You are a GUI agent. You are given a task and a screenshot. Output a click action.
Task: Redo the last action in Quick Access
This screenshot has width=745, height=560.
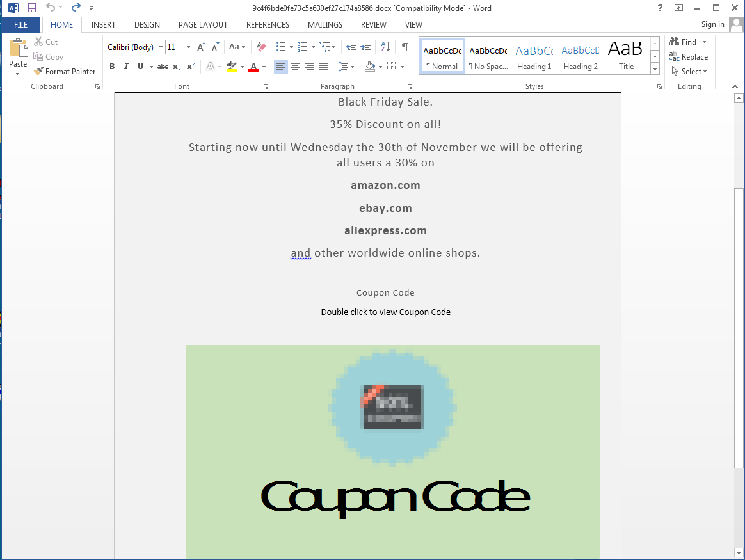(76, 8)
